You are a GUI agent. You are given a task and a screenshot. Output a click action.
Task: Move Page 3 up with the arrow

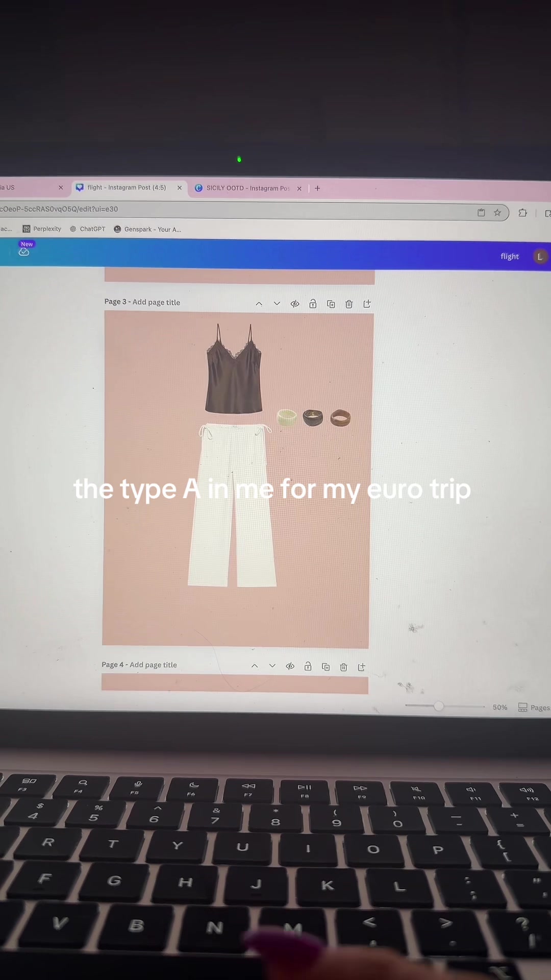coord(259,304)
